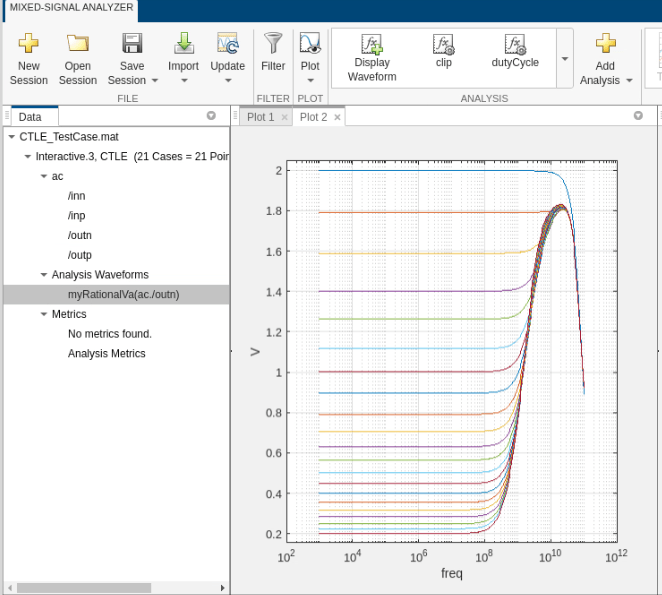This screenshot has width=662, height=595.
Task: Select the Display Waveform analysis function
Action: click(x=372, y=56)
